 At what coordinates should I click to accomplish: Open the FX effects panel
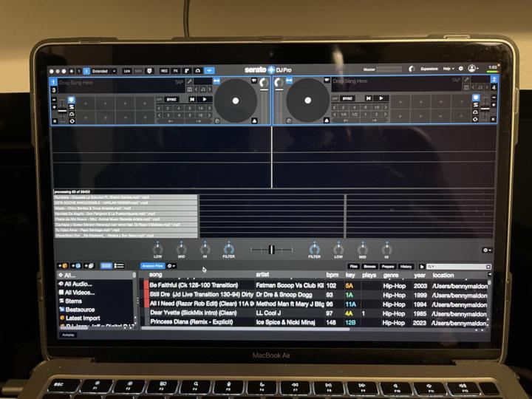tap(175, 71)
